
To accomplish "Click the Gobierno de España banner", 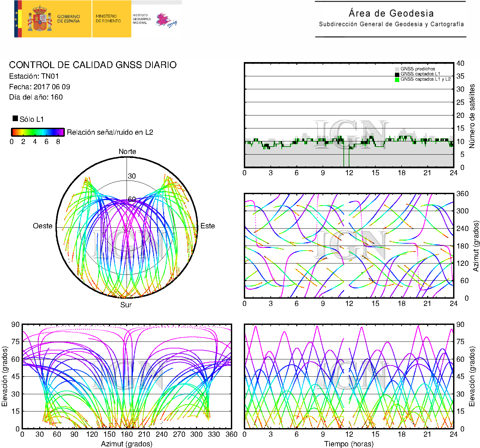I will click(x=68, y=19).
